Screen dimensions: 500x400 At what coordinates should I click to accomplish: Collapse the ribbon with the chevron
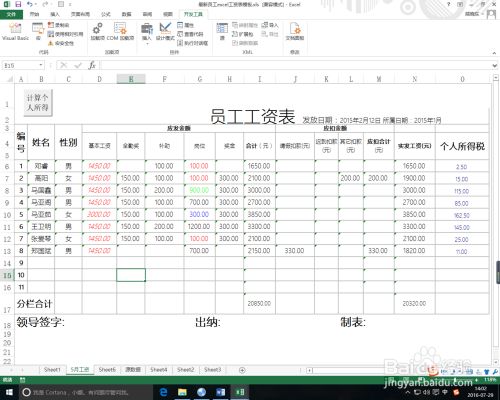click(494, 53)
